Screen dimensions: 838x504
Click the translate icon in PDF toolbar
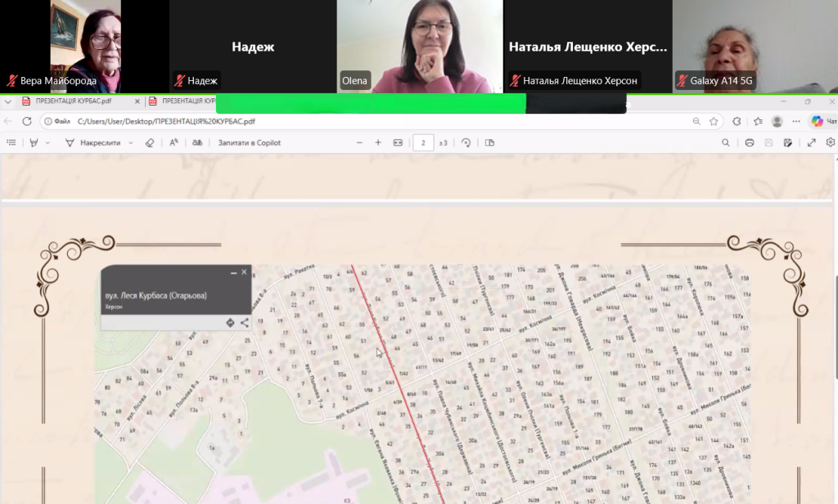point(196,142)
